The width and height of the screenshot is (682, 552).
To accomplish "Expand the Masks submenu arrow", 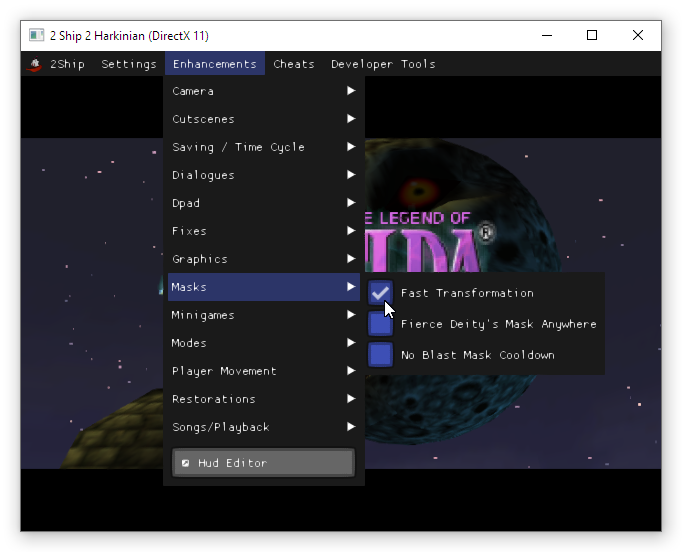I will coord(351,286).
